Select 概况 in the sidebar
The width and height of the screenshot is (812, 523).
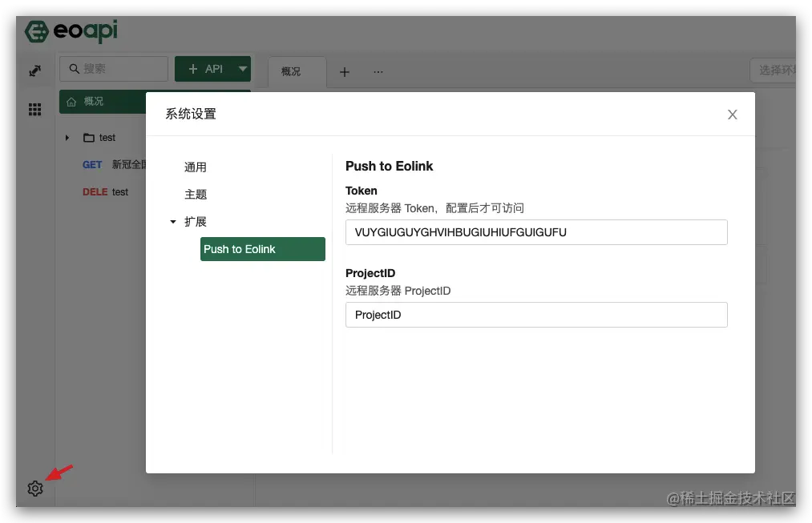coord(103,102)
